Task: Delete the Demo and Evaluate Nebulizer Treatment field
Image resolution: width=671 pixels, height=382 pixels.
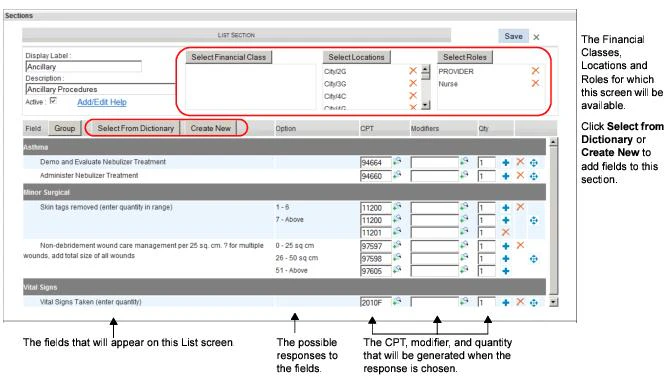Action: pyautogui.click(x=520, y=161)
